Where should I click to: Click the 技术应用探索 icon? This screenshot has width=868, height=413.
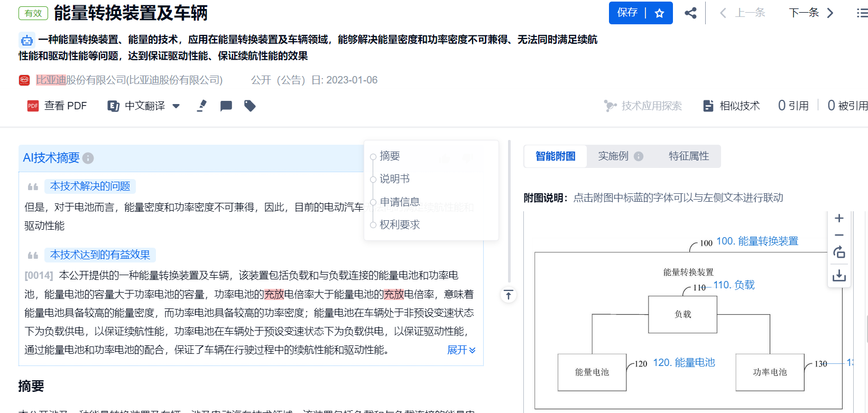(610, 106)
